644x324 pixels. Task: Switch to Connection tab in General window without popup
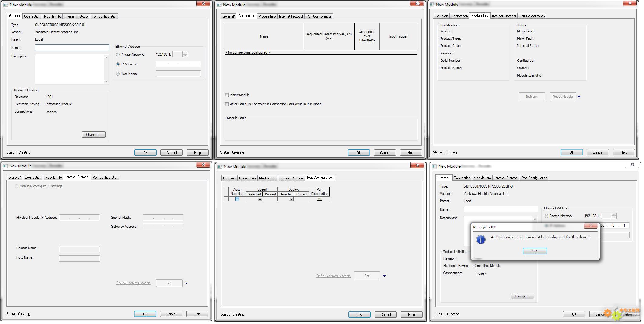32,16
